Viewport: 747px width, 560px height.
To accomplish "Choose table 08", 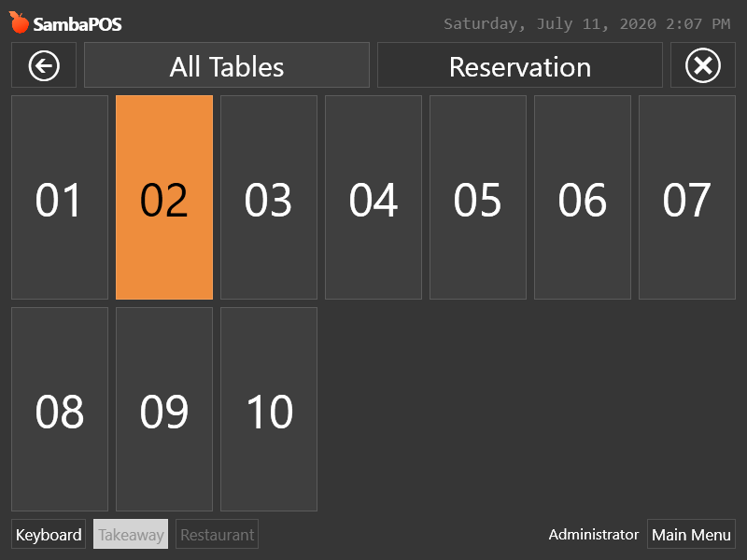I will (x=60, y=410).
